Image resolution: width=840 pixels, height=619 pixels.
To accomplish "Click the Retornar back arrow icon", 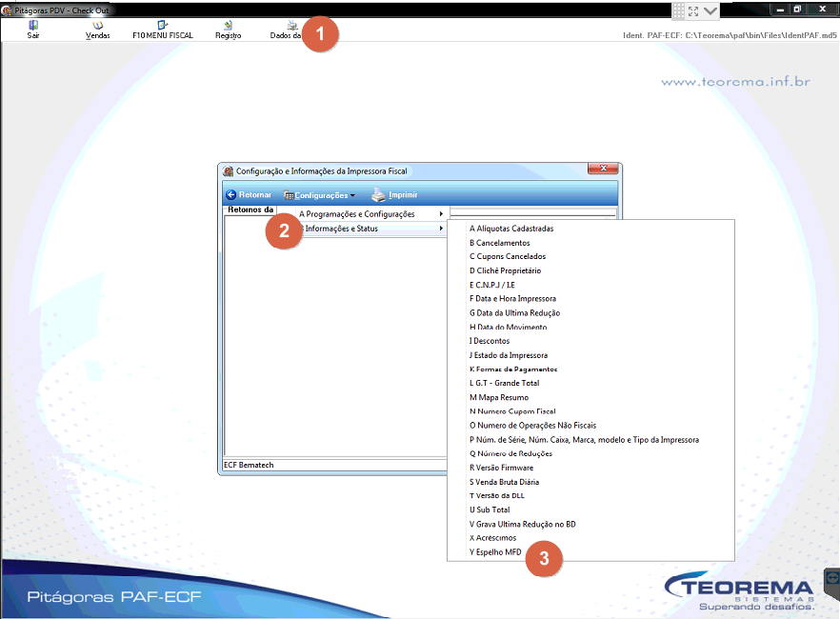I will (230, 195).
